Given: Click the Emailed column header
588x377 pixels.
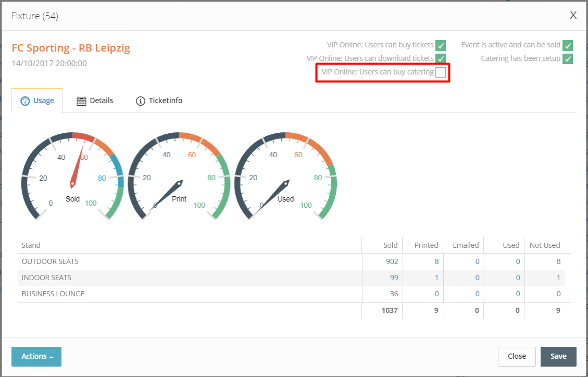Looking at the screenshot, I should tap(466, 245).
